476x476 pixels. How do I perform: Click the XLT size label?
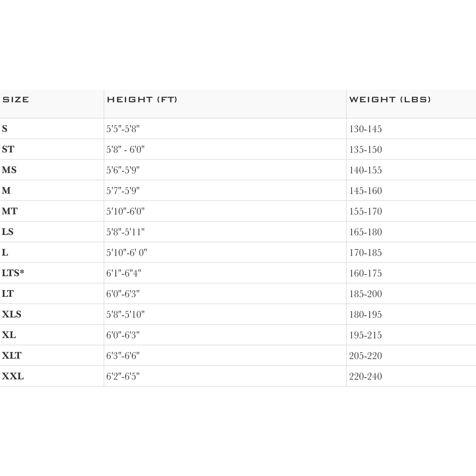point(12,356)
